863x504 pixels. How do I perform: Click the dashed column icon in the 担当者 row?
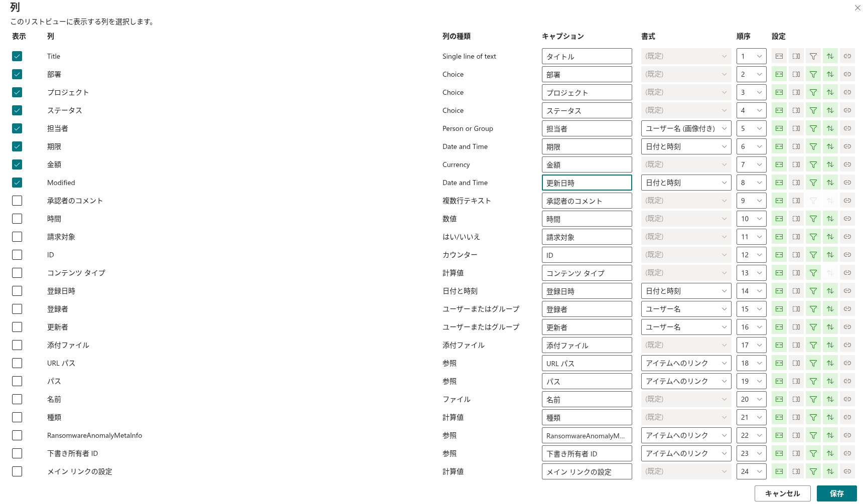[796, 128]
